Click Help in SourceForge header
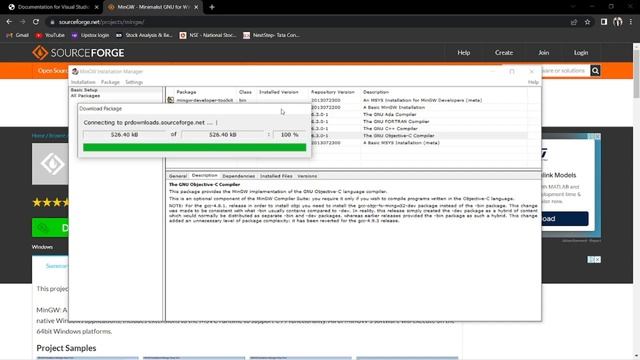 tap(464, 53)
